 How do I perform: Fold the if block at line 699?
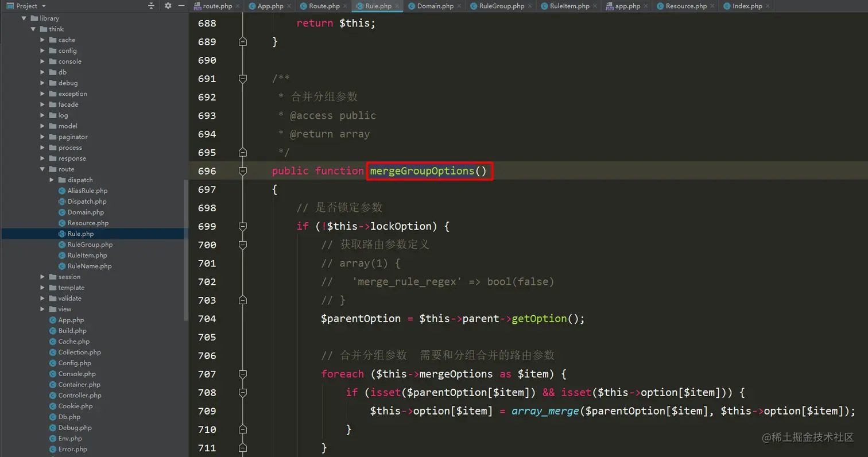coord(243,226)
